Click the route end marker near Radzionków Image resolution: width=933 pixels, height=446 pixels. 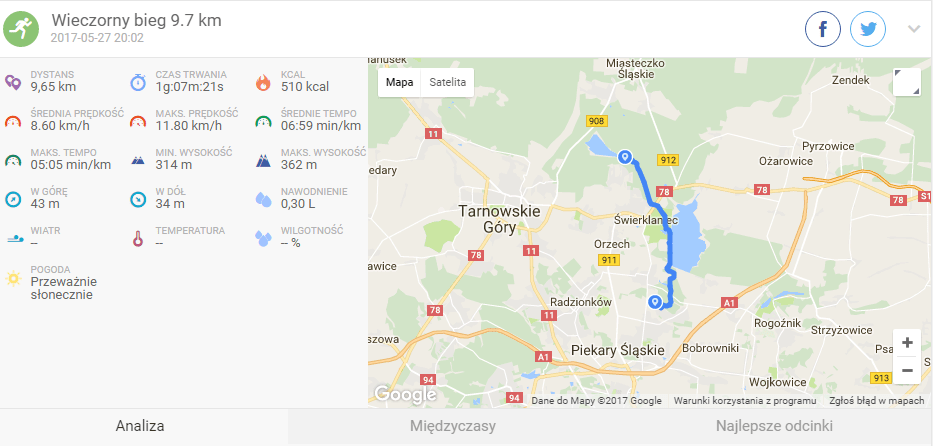point(655,302)
